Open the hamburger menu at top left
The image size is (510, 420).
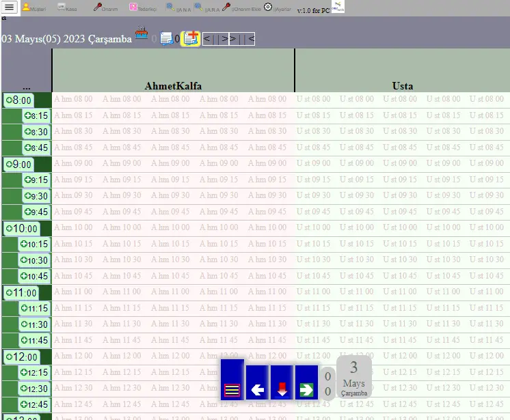10,8
